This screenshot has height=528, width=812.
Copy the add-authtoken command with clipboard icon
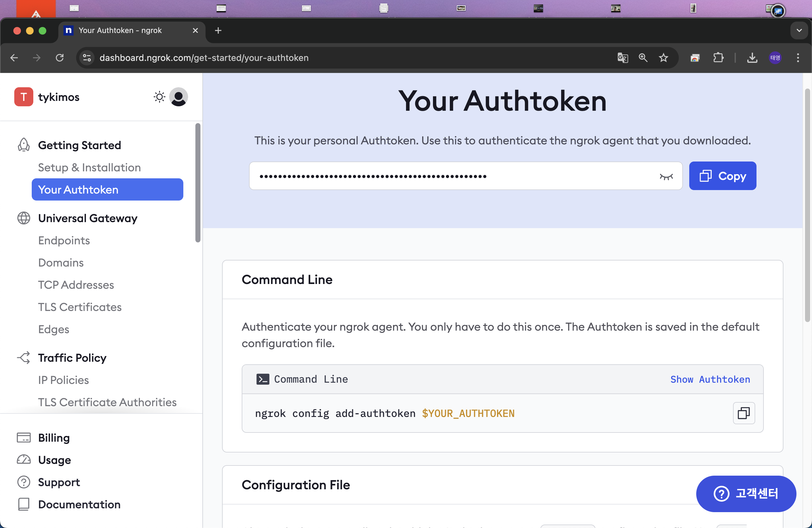point(744,413)
